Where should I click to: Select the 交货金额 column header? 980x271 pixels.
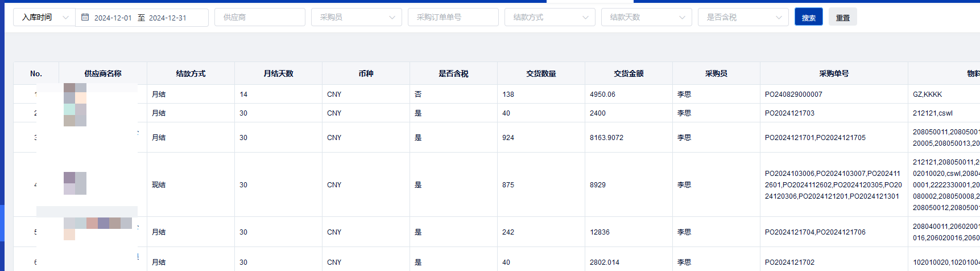coord(628,73)
